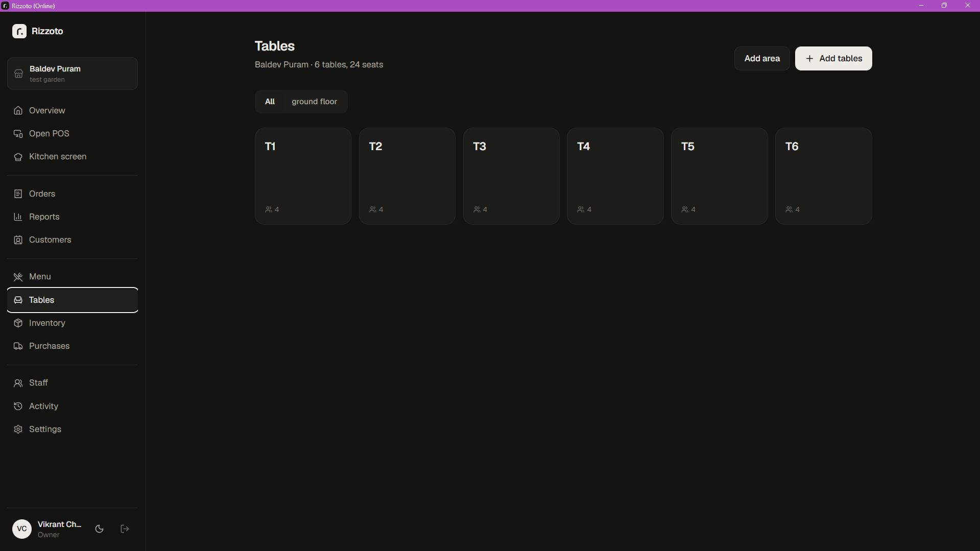Viewport: 980px width, 551px height.
Task: Click the Overview home icon
Action: click(x=18, y=111)
